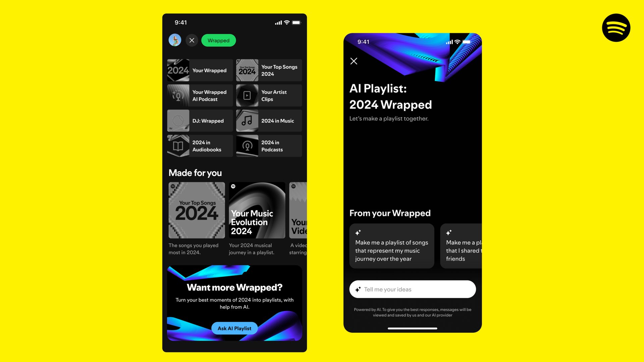Open Your Wrapped AI Podcast
Viewport: 644px width, 362px height.
coord(199,96)
